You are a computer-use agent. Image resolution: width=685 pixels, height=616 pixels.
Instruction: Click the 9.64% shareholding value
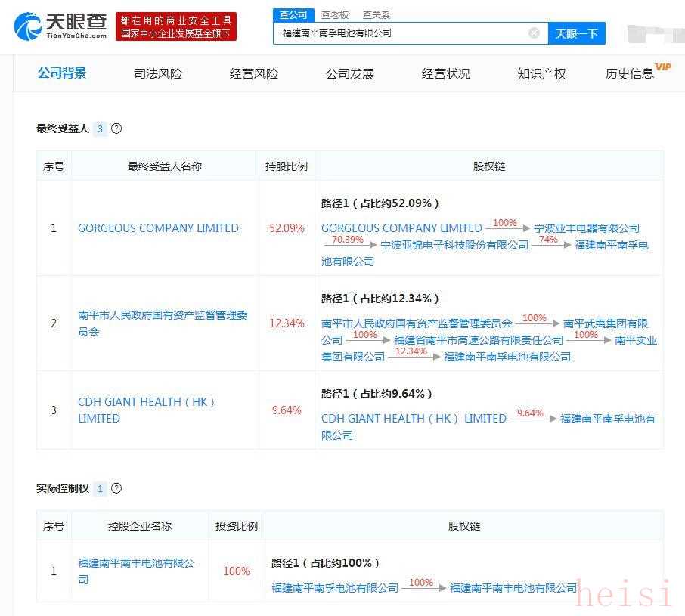[x=287, y=410]
